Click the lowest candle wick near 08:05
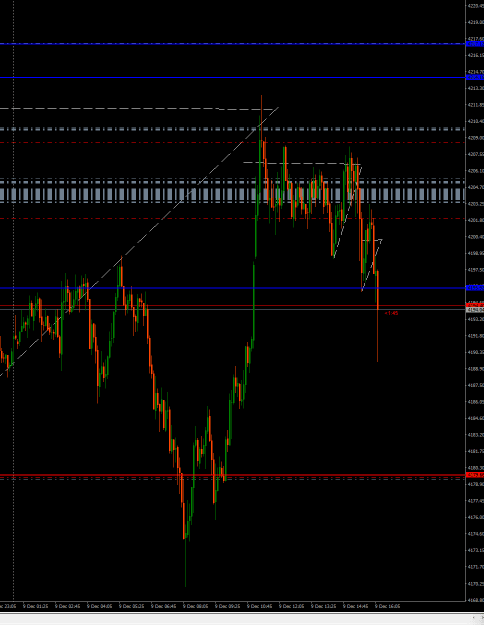This screenshot has width=484, height=625. coord(185,564)
